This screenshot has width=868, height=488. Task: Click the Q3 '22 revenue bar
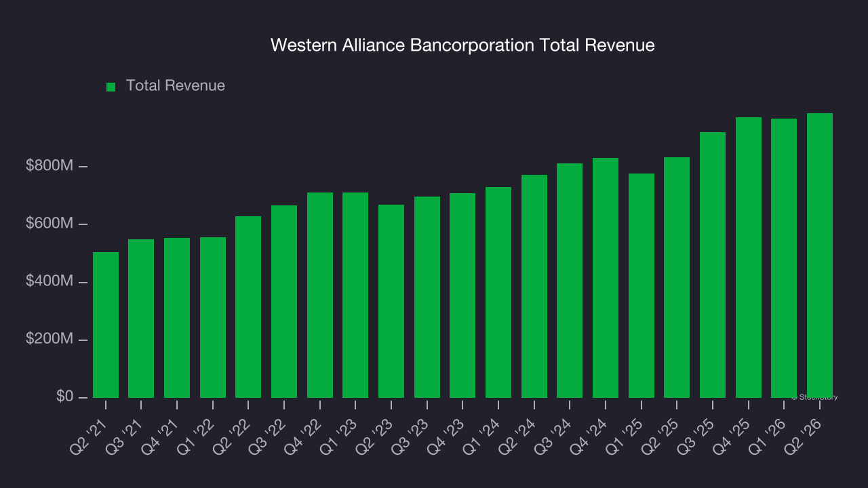click(284, 302)
